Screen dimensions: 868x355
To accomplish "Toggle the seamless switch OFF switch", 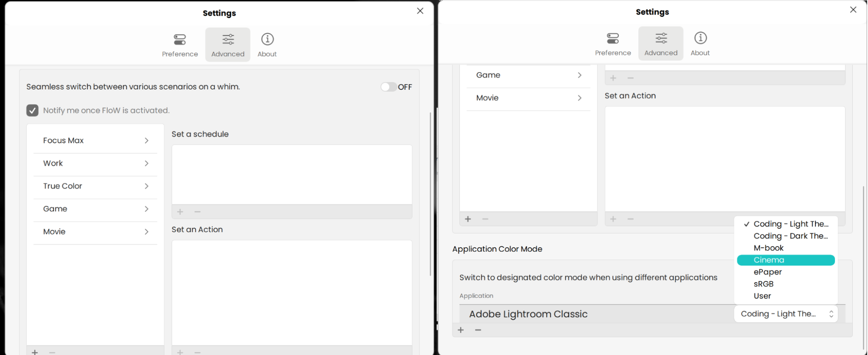I will pos(389,87).
